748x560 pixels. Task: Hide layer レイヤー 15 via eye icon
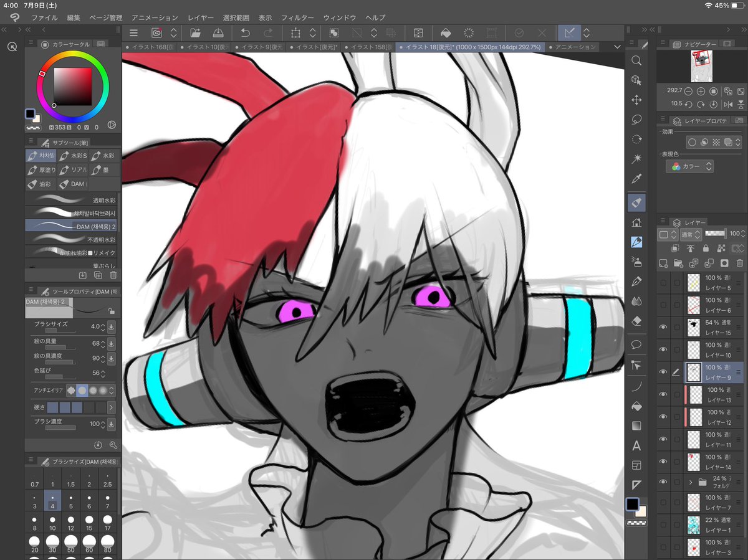663,326
